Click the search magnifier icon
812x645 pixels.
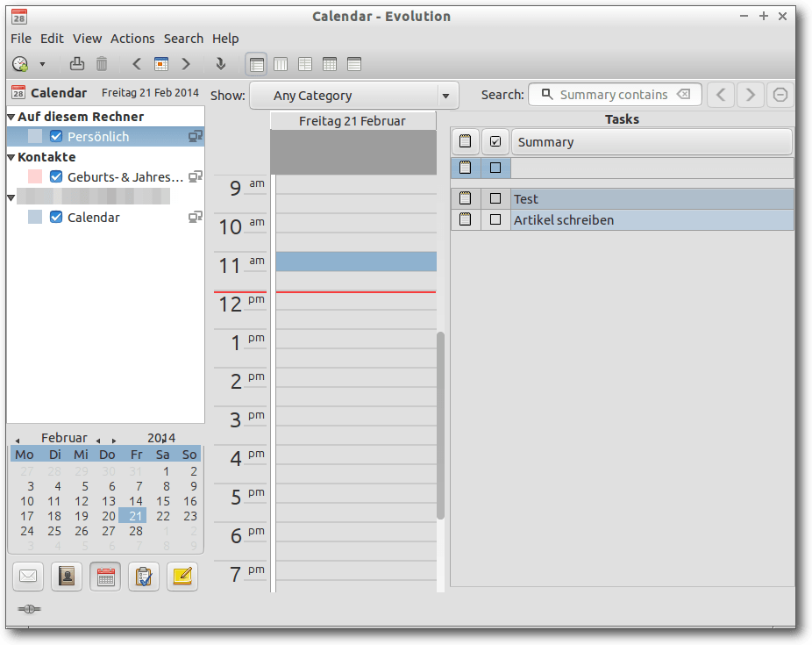[x=547, y=94]
